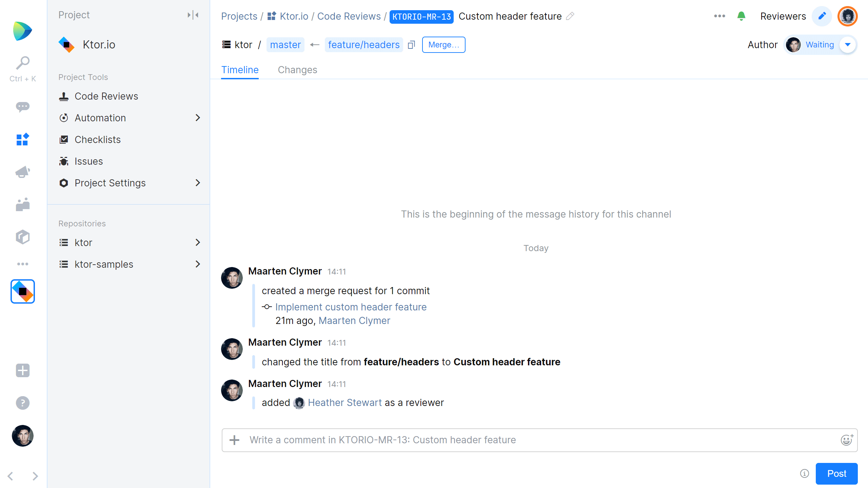Open the Issues tracker
The height and width of the screenshot is (488, 868).
coord(88,161)
